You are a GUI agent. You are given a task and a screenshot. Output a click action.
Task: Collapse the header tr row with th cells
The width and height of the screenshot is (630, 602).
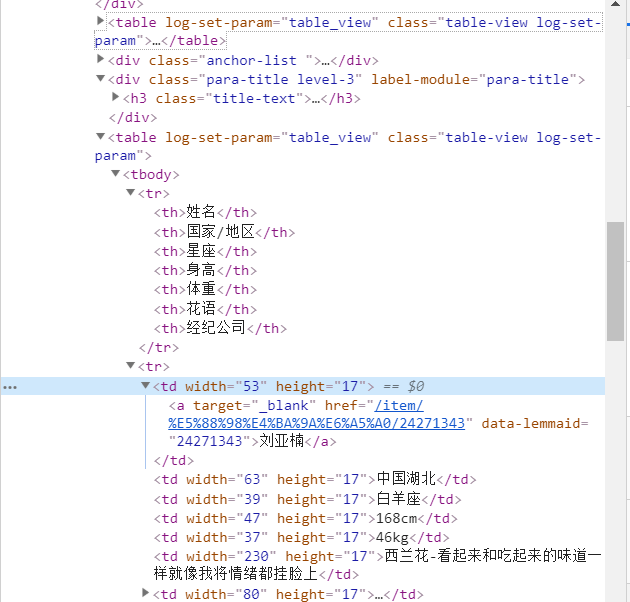[x=131, y=192]
